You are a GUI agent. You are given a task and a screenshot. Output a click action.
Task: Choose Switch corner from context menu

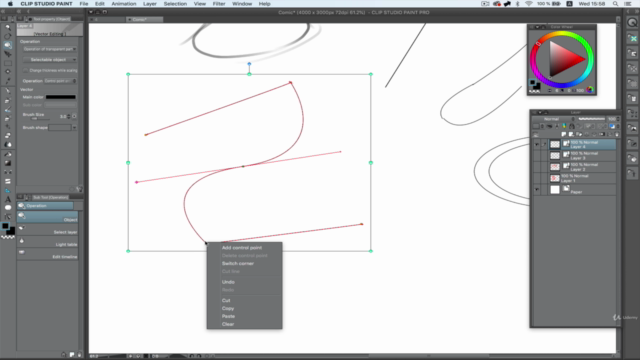click(238, 263)
